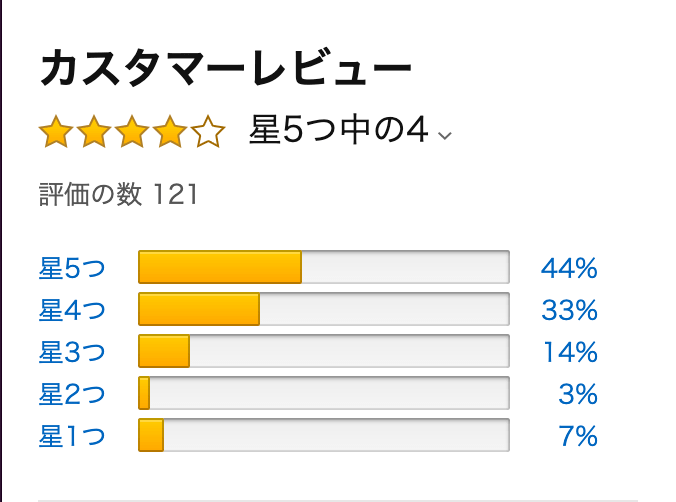Image resolution: width=676 pixels, height=502 pixels.
Task: Select the 44% percentage link
Action: (569, 268)
